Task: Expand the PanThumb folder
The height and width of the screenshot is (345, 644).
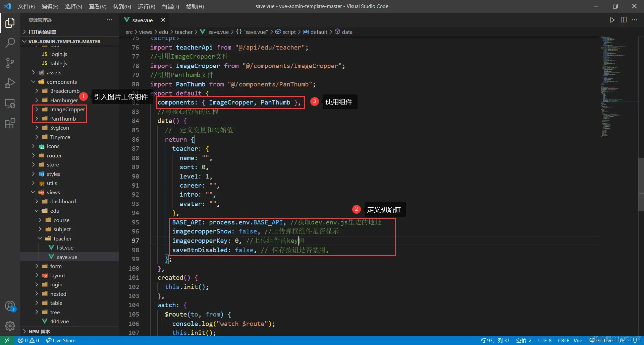Action: [x=69, y=119]
